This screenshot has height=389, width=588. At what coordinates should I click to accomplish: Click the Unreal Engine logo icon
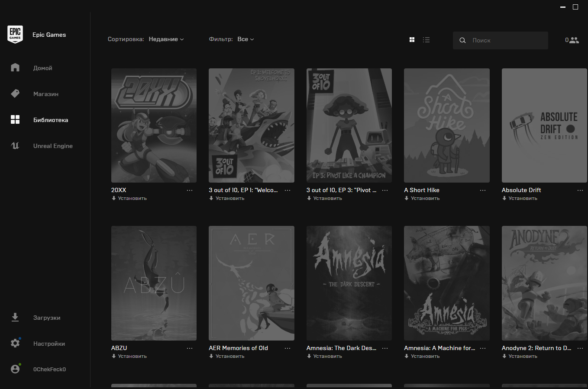15,146
